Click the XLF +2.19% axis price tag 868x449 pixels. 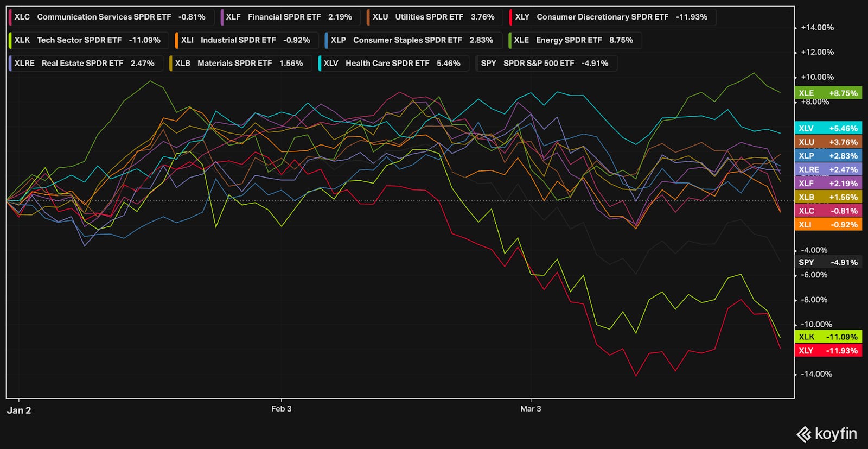pyautogui.click(x=828, y=184)
